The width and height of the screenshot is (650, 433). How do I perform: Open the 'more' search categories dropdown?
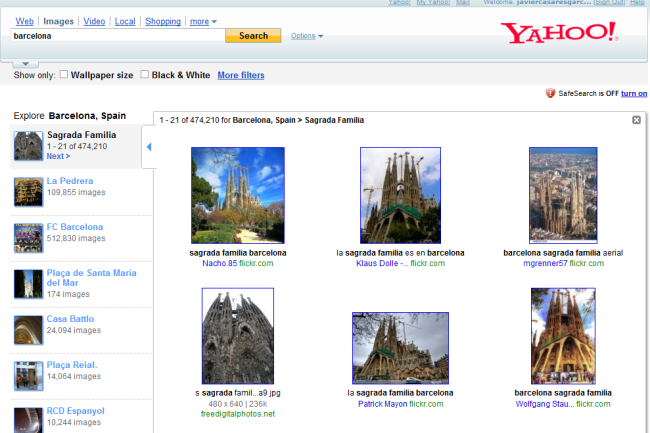203,21
